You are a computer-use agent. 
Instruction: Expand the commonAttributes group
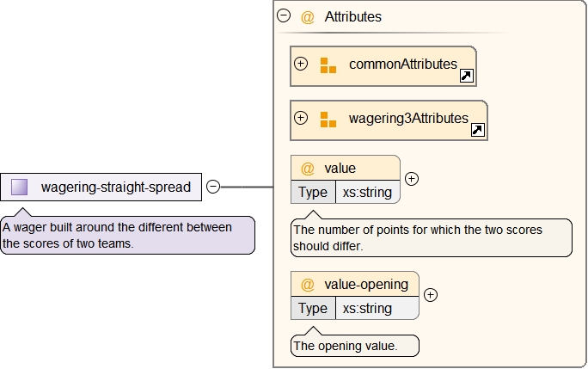[301, 64]
